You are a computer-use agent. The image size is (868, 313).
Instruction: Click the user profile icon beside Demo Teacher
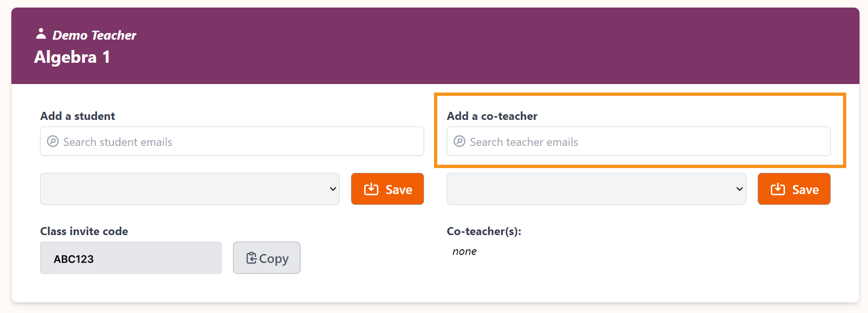tap(41, 34)
